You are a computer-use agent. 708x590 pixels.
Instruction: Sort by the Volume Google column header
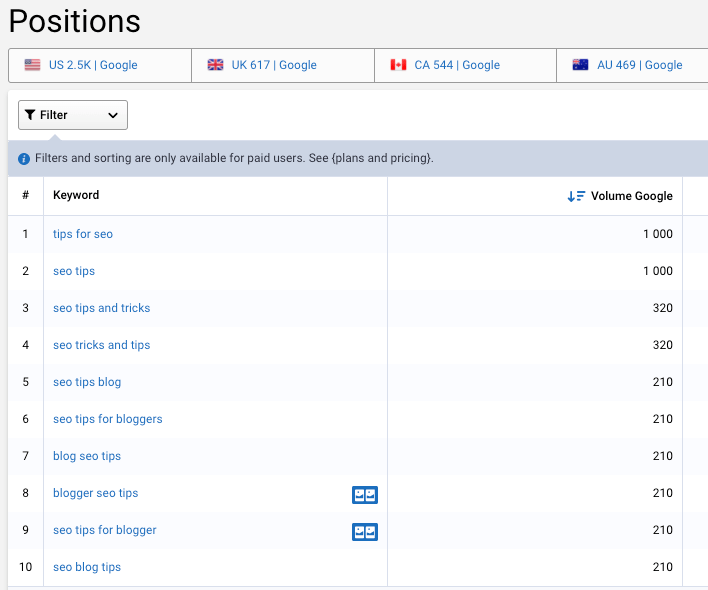click(x=631, y=196)
